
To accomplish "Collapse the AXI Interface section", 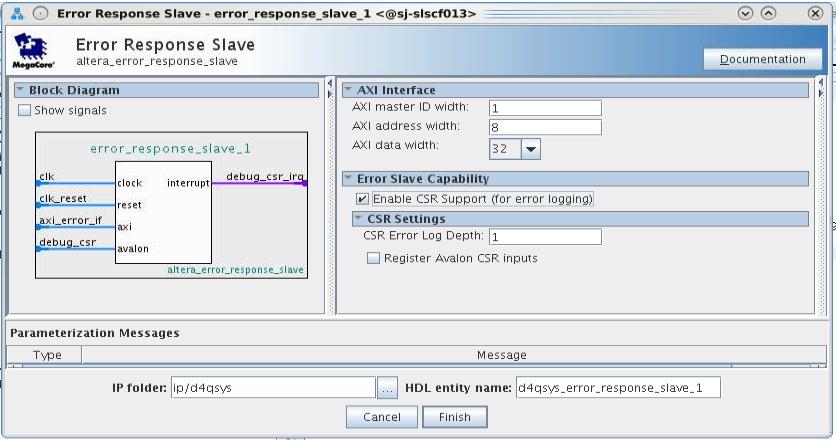I will coord(348,90).
